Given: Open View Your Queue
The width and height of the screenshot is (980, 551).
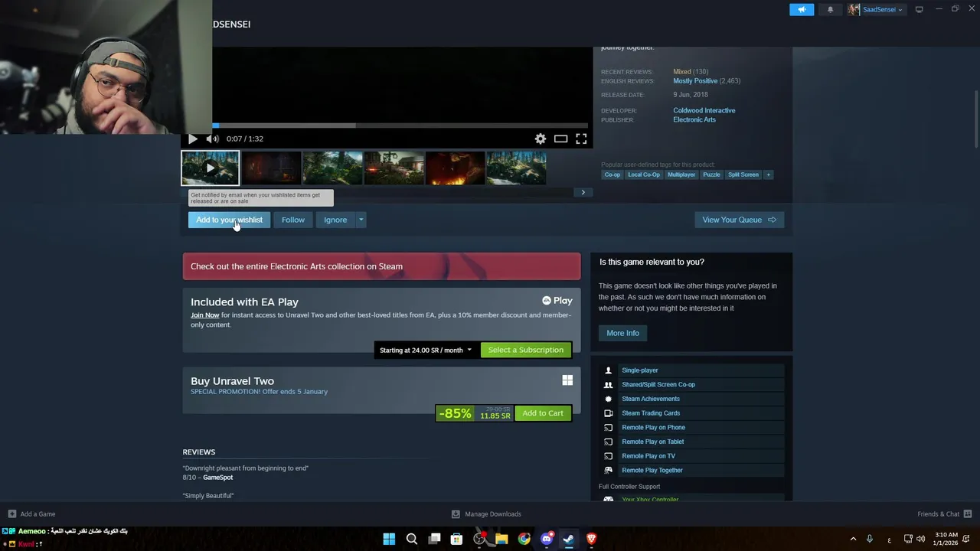Looking at the screenshot, I should [x=739, y=220].
